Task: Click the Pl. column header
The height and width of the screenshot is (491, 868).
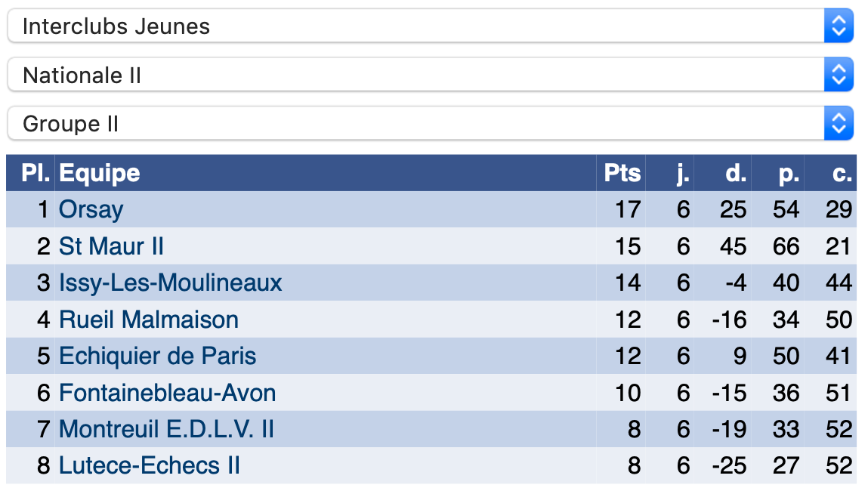Action: (x=36, y=173)
